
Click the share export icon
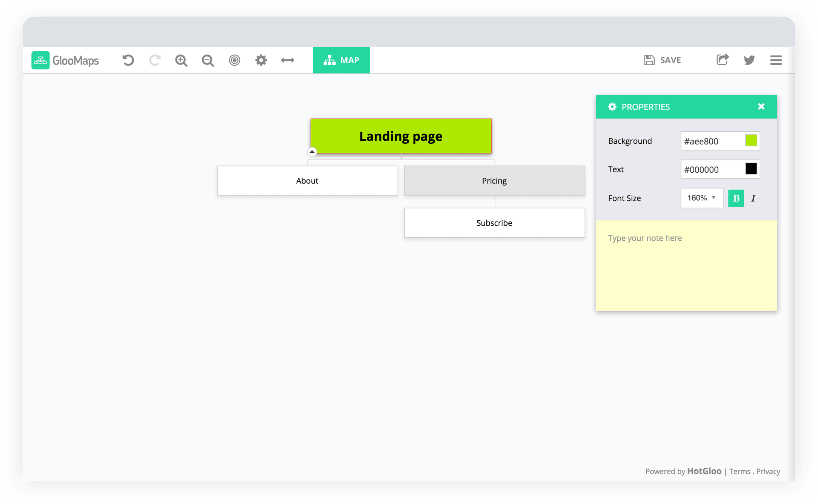[x=722, y=60]
